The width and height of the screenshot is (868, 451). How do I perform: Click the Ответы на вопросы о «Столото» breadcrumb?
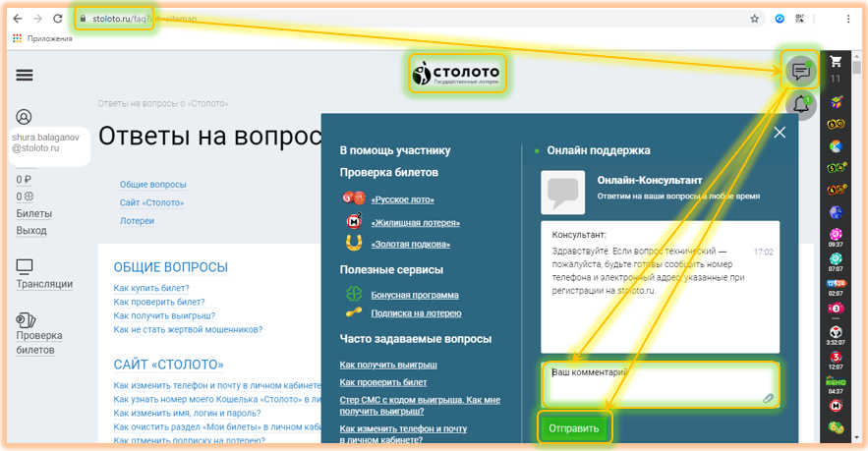(x=163, y=103)
